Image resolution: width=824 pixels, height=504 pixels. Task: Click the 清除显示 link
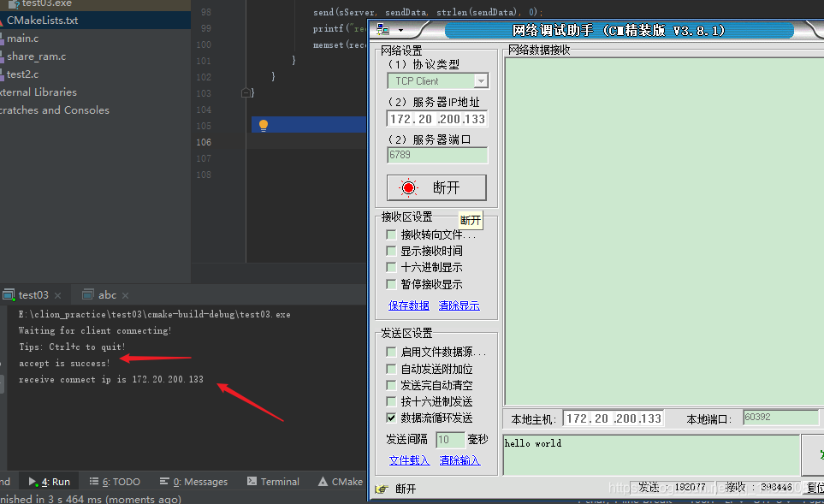pos(459,305)
